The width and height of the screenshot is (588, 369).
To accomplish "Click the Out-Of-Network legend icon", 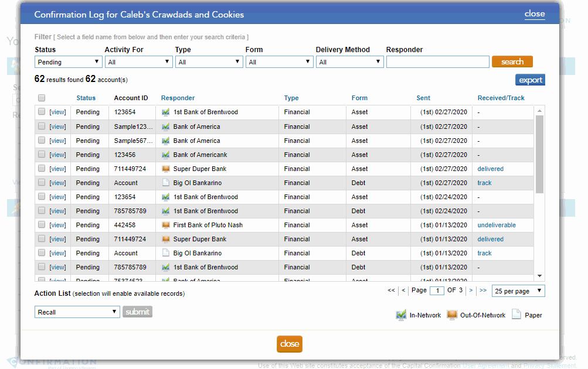I will 452,315.
